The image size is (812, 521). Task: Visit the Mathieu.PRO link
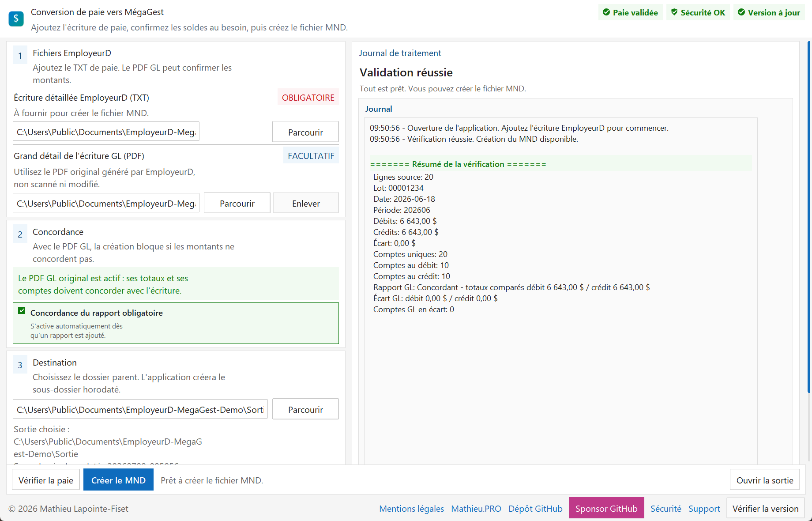(x=476, y=509)
